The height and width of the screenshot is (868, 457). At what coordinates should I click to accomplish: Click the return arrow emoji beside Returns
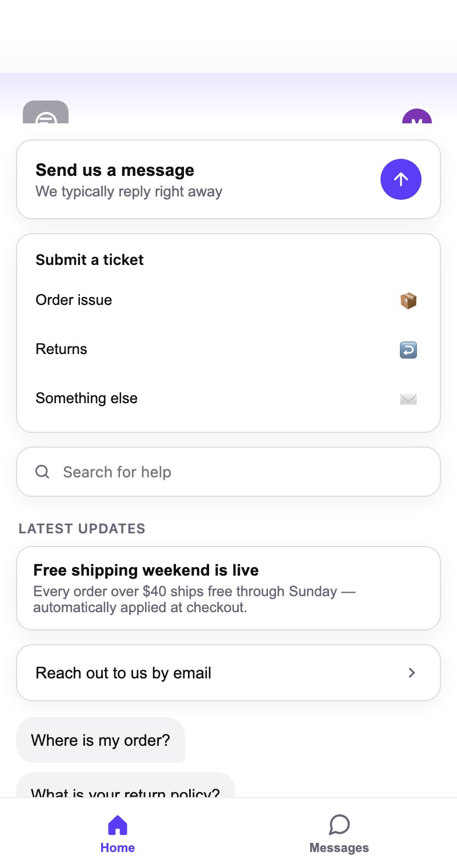(x=408, y=349)
